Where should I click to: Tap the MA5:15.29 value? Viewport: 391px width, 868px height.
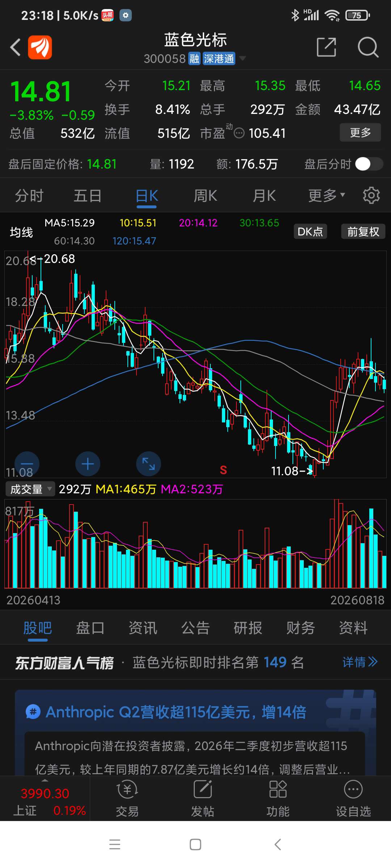click(x=70, y=223)
